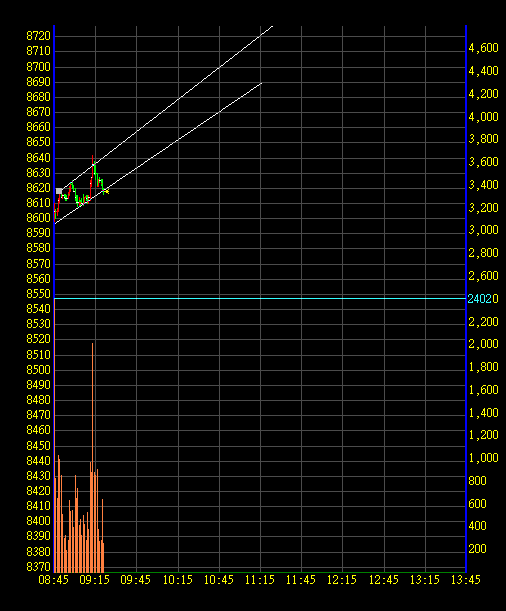Click the 4,600 volume axis label
This screenshot has height=611, width=506.
(x=483, y=48)
